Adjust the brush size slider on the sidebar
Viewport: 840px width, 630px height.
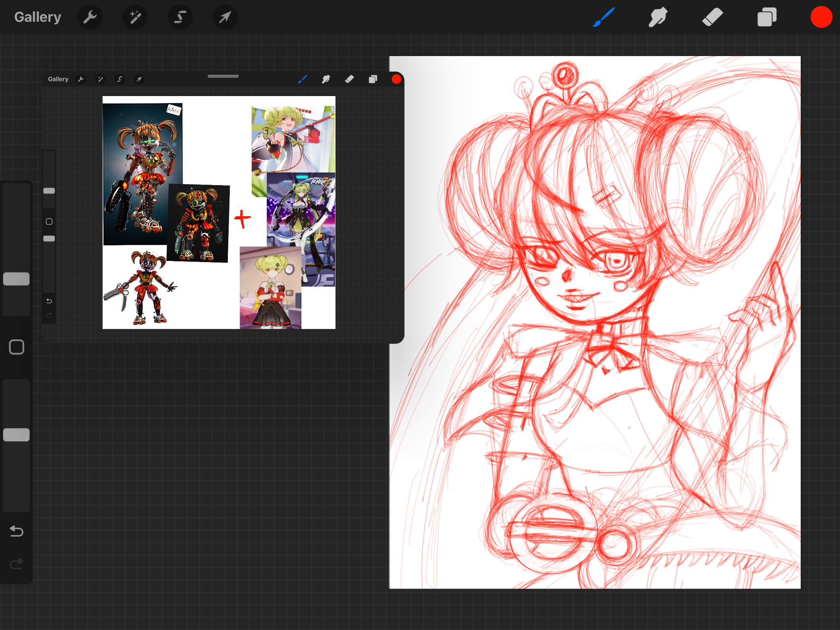point(16,279)
